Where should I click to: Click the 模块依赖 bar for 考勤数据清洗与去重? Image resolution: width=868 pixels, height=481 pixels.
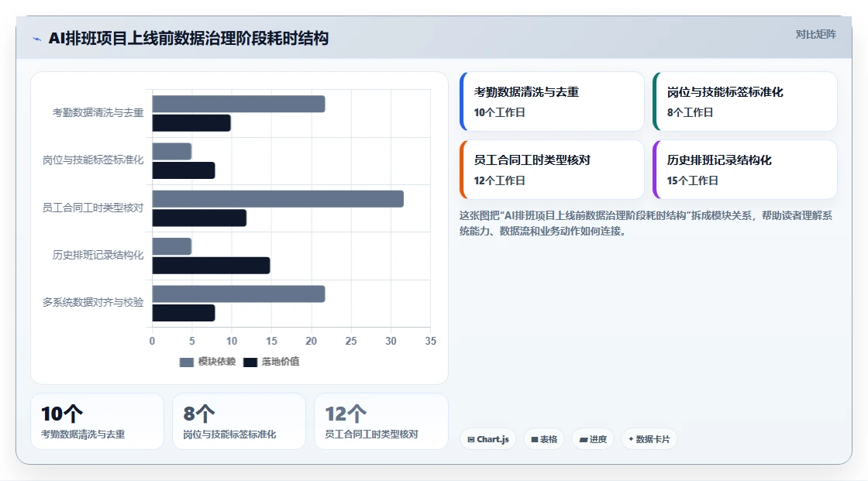click(x=239, y=104)
